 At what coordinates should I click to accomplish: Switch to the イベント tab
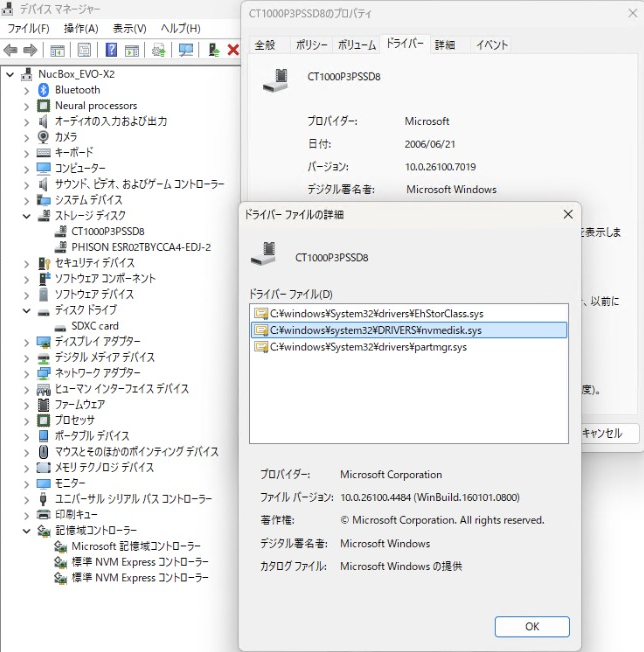(491, 45)
